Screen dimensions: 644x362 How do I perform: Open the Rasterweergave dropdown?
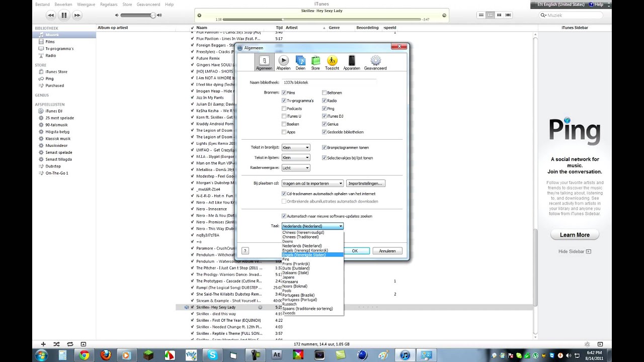pos(296,168)
